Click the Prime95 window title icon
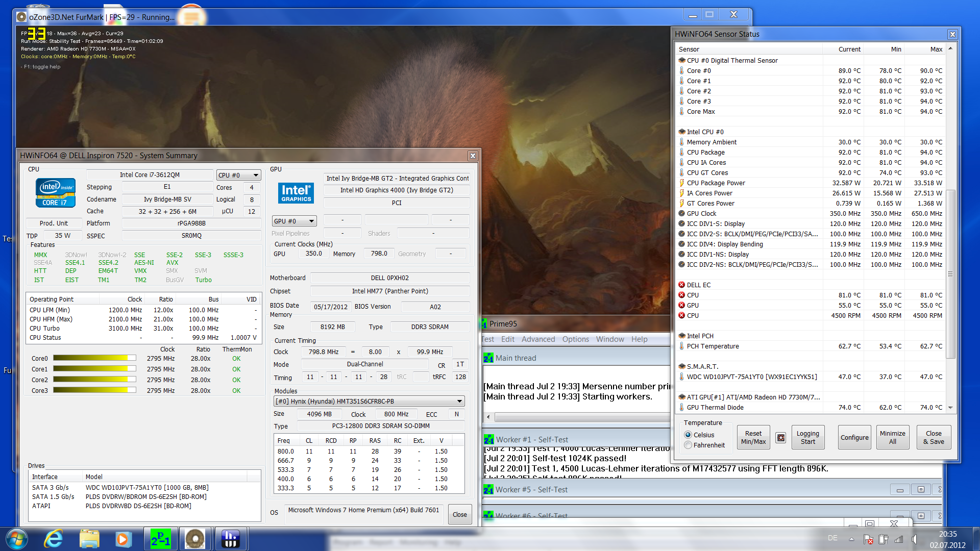Screen dimensions: 980x551 click(x=484, y=323)
